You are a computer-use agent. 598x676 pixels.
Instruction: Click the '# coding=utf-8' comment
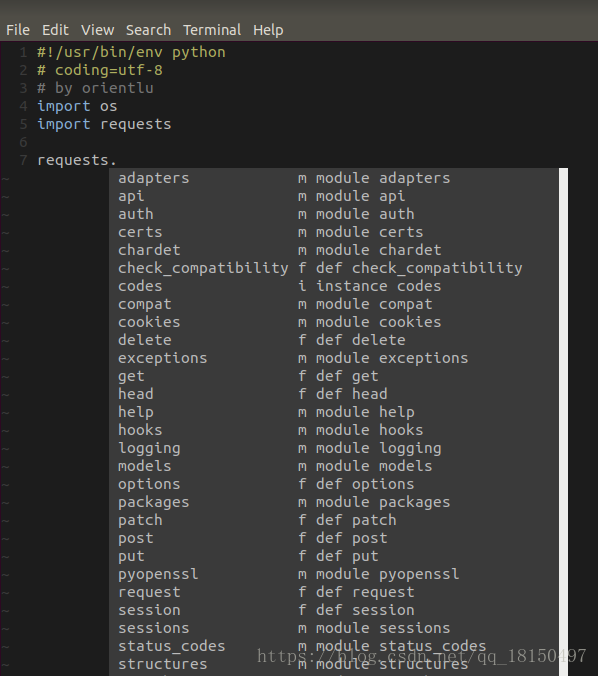(100, 70)
